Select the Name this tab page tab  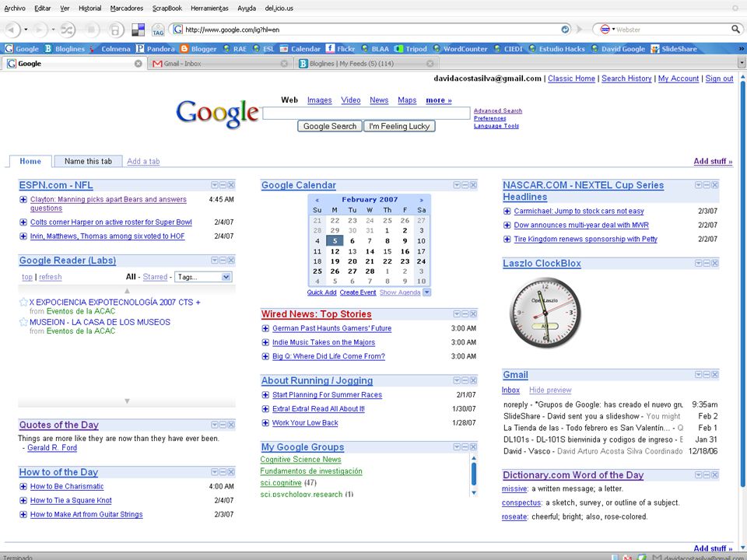click(x=88, y=162)
